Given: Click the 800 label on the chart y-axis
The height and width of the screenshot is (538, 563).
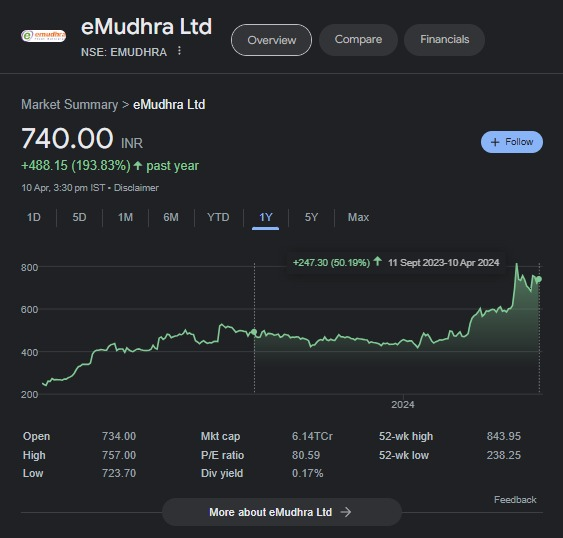Looking at the screenshot, I should click(29, 268).
